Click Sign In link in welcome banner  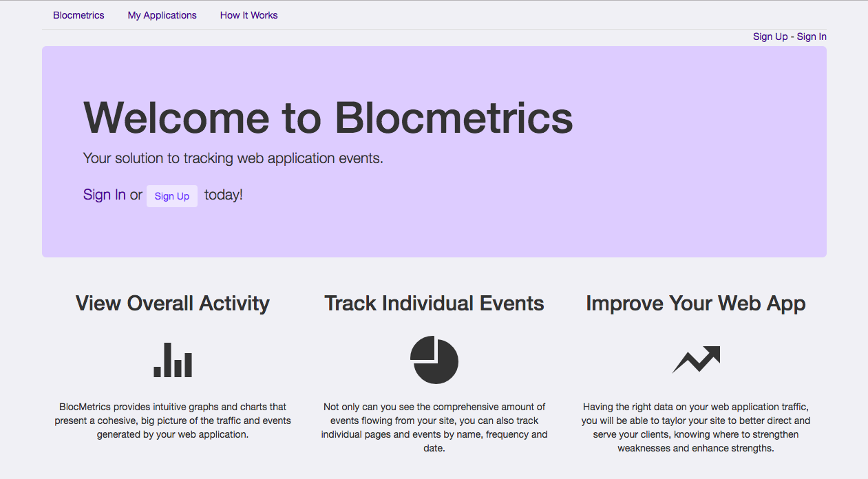105,195
